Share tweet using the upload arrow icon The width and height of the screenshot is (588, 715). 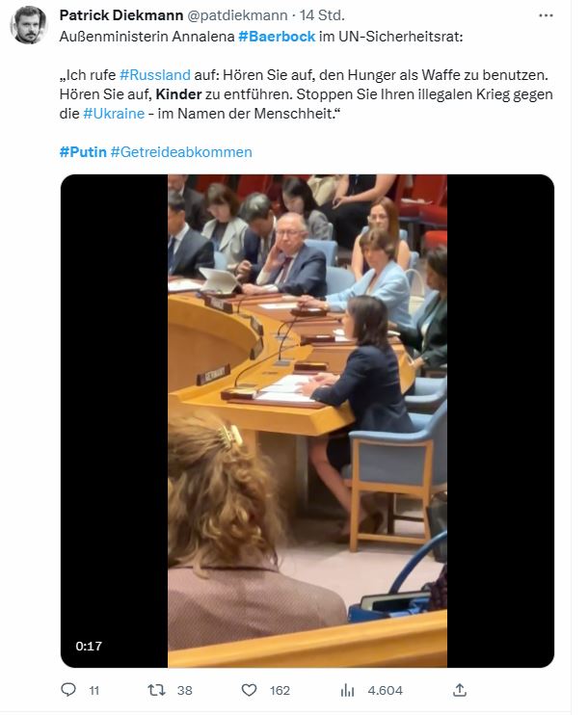460,690
